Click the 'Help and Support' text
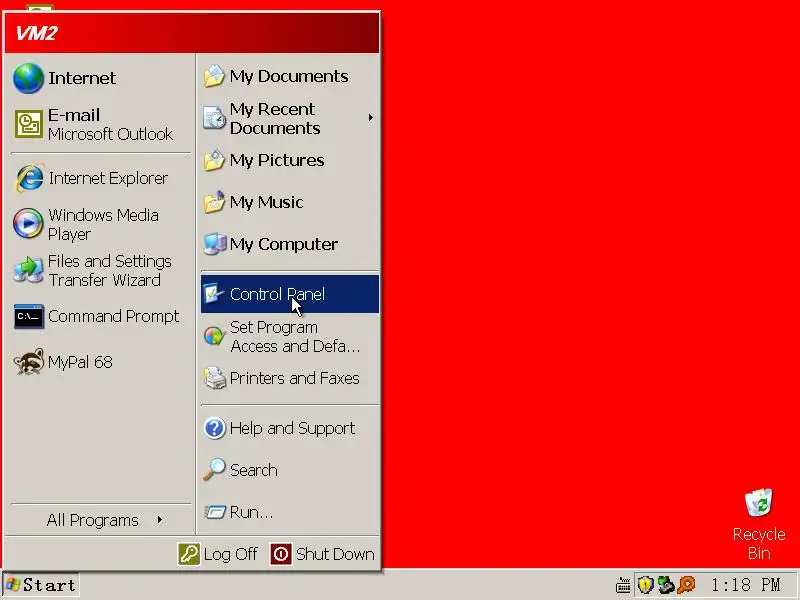Viewport: 800px width, 600px height. point(292,428)
